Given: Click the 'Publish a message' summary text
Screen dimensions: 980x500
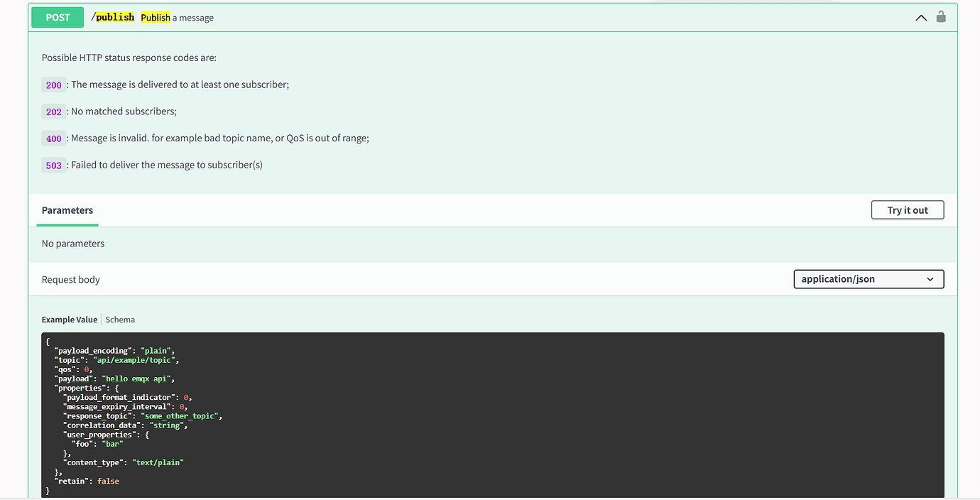Looking at the screenshot, I should click(x=177, y=18).
